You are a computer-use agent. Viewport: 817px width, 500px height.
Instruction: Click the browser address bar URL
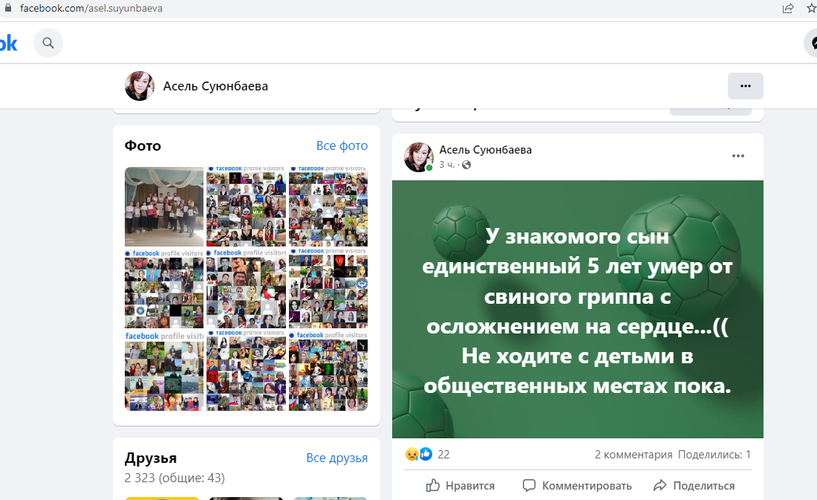pos(91,8)
